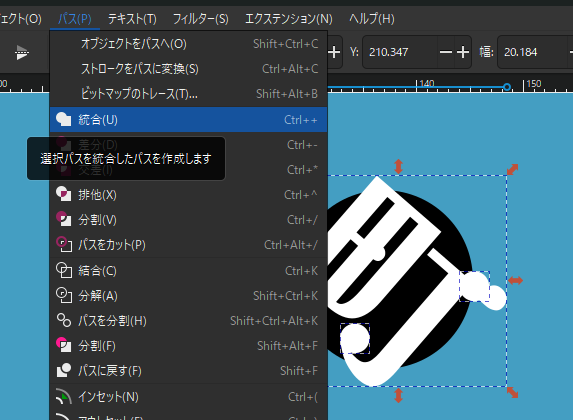Click the right-middle skew handle arrow
The width and height of the screenshot is (573, 420).
515,280
